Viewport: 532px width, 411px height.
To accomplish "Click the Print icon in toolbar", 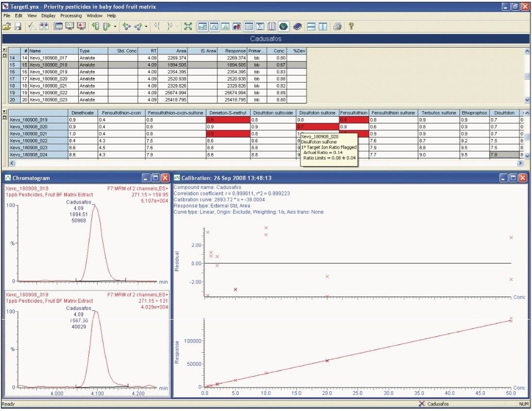I will click(x=338, y=26).
